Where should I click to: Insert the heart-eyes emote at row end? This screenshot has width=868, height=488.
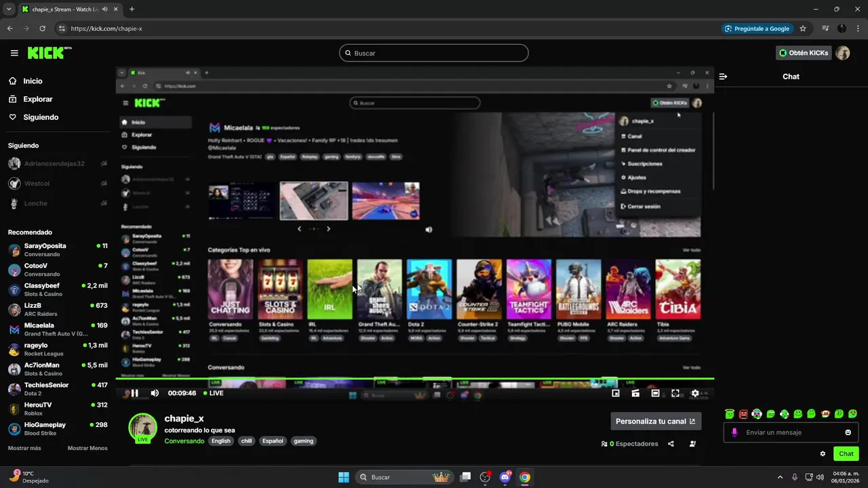[852, 414]
